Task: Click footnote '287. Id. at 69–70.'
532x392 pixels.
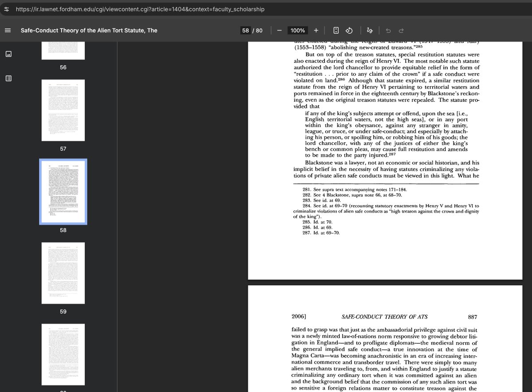Action: (x=321, y=233)
